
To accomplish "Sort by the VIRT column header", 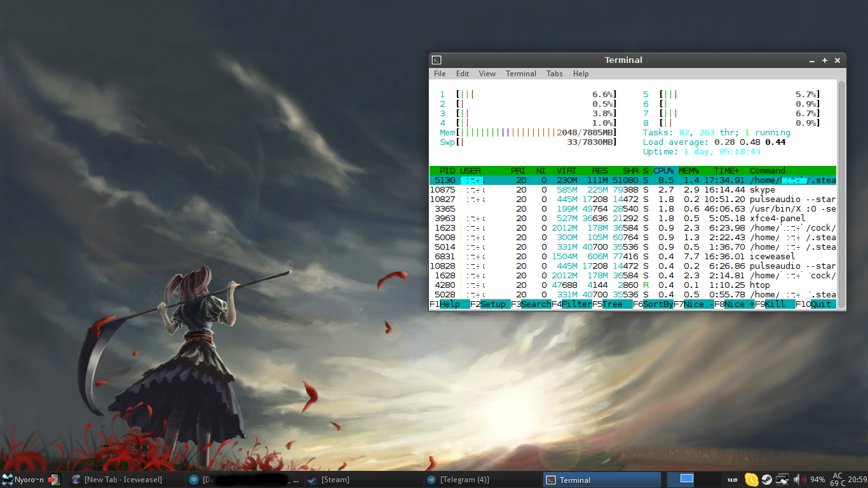I will pos(567,171).
